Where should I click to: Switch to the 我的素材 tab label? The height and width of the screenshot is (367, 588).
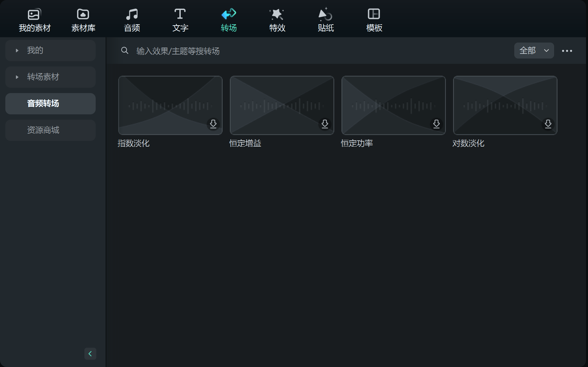pos(35,28)
